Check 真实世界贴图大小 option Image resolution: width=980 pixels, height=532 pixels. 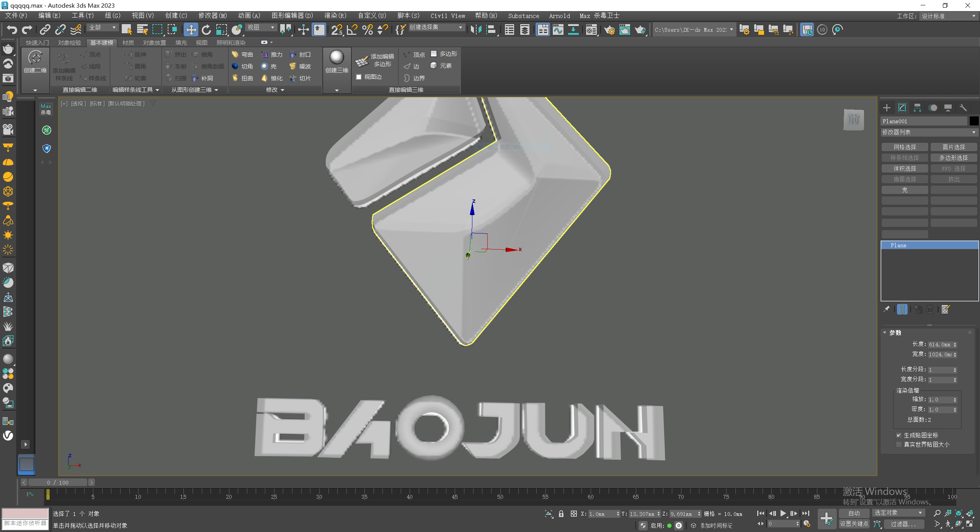(898, 444)
